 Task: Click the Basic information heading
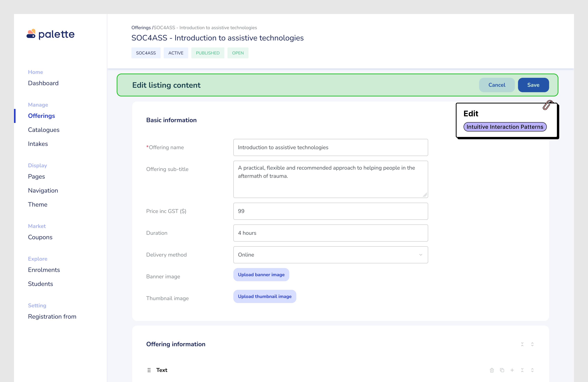pyautogui.click(x=171, y=120)
